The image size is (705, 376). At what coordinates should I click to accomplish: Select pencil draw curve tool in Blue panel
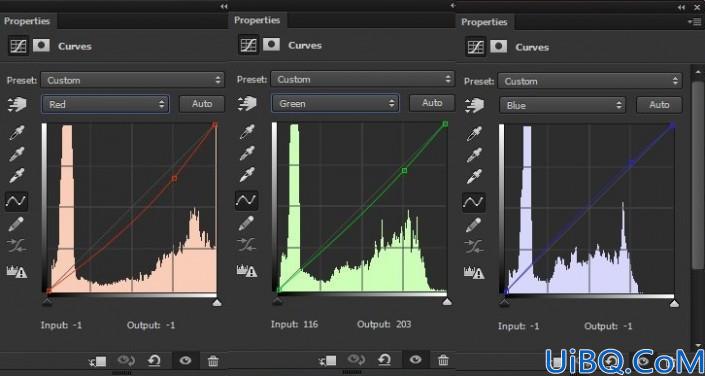point(474,225)
